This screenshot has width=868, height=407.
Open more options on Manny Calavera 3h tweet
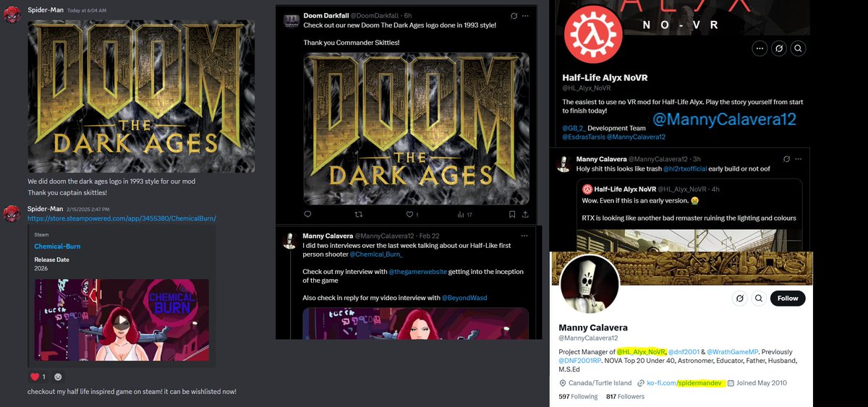[x=799, y=158]
